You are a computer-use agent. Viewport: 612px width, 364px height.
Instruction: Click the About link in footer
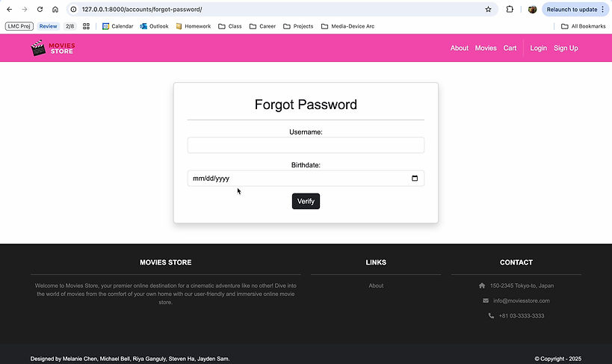coord(376,286)
